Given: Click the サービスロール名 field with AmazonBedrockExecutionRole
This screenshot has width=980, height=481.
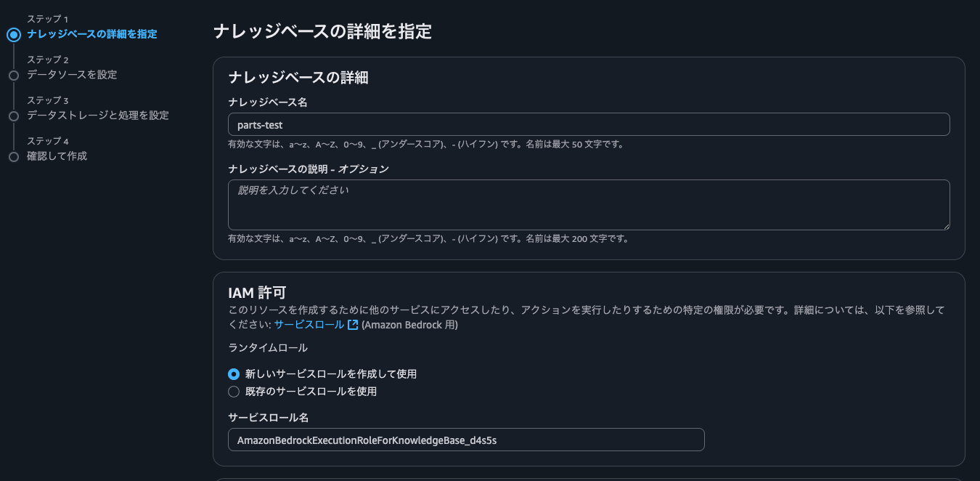Looking at the screenshot, I should [465, 440].
